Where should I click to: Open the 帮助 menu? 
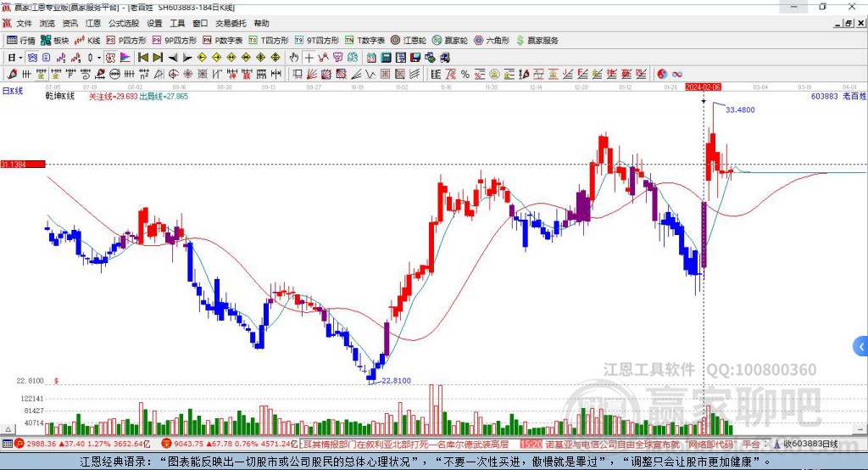[x=261, y=23]
